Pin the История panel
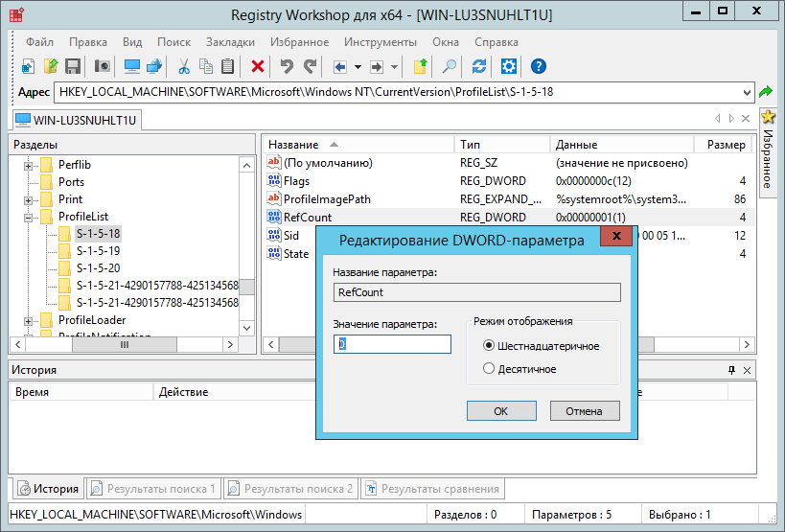 click(x=732, y=370)
